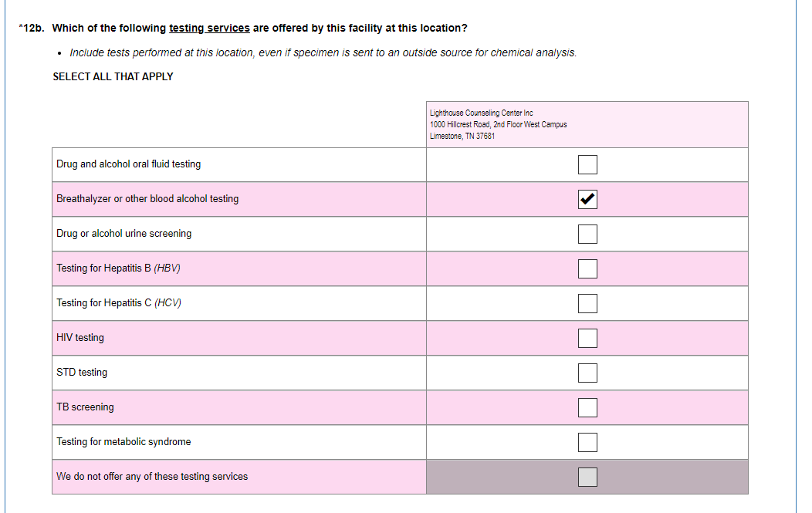
Task: Select the metabolic syndrome testing checkbox
Action: click(x=587, y=442)
